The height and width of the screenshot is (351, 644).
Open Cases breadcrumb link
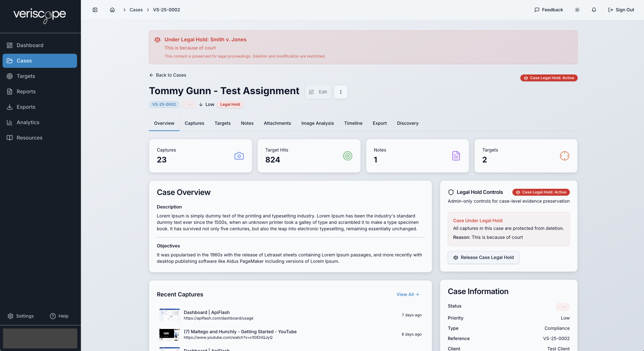point(136,10)
